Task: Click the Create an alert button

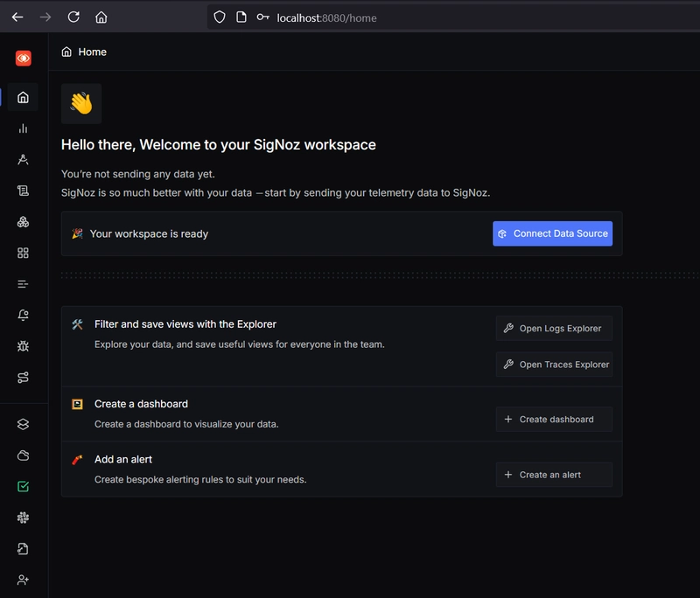Action: click(x=554, y=475)
